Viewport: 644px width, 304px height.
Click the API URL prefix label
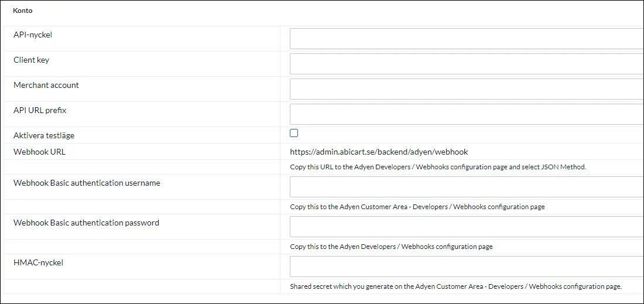coord(40,110)
